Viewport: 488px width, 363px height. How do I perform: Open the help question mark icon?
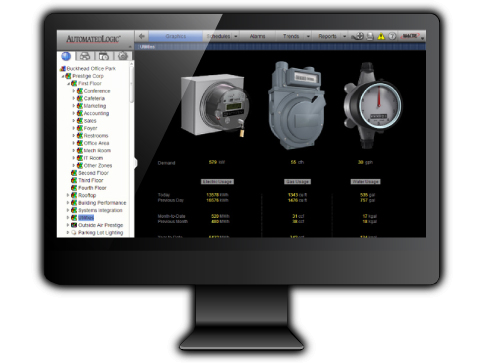point(392,36)
